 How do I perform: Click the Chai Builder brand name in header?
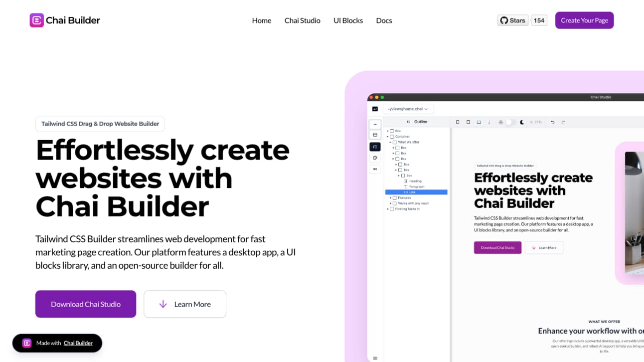(73, 20)
